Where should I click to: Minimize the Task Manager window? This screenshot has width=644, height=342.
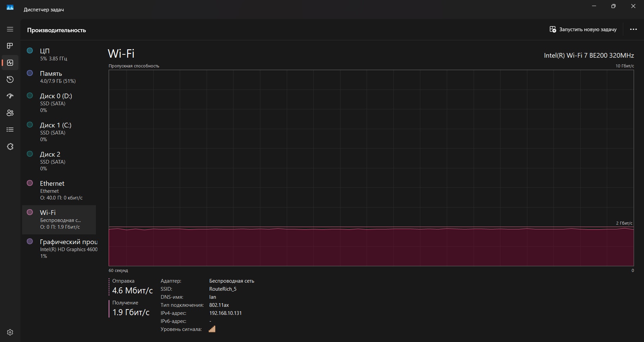click(x=594, y=6)
